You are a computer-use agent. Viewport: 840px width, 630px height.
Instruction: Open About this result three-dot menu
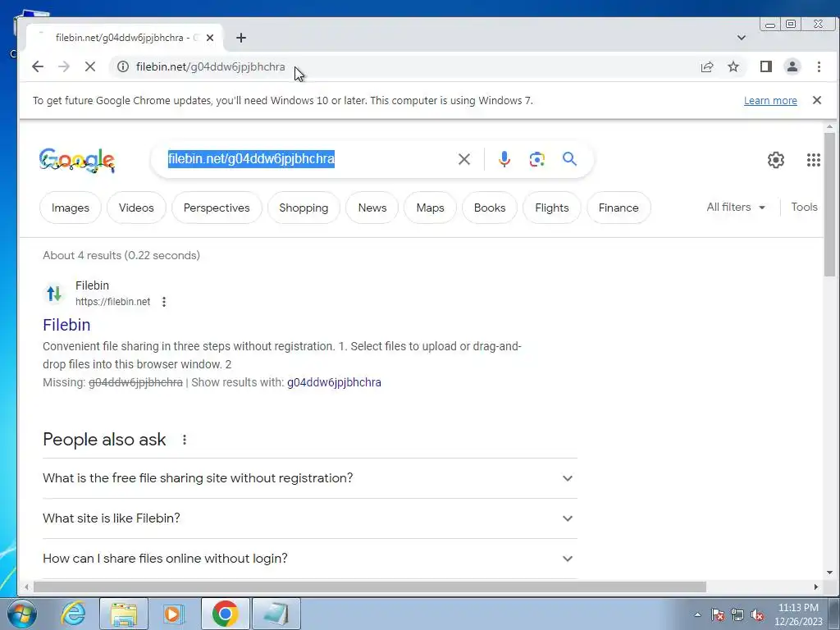164,302
